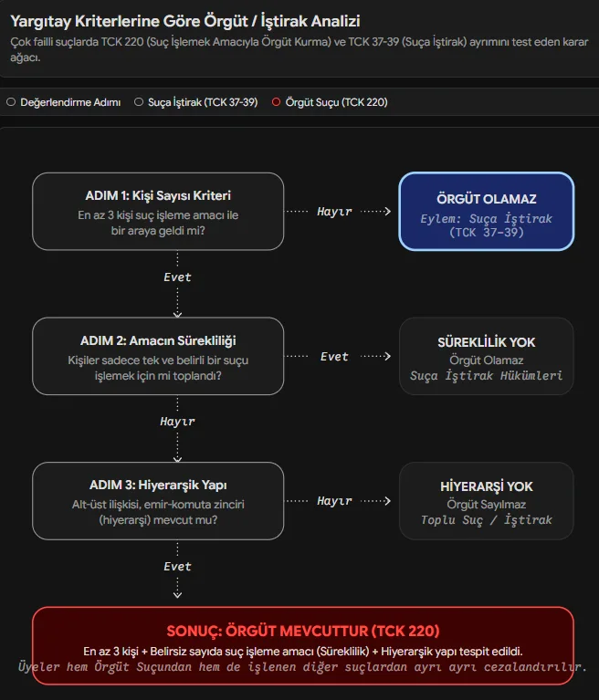Click 'Eylem: Suça İştirak' text in blue box
Image resolution: width=599 pixels, height=700 pixels.
487,219
